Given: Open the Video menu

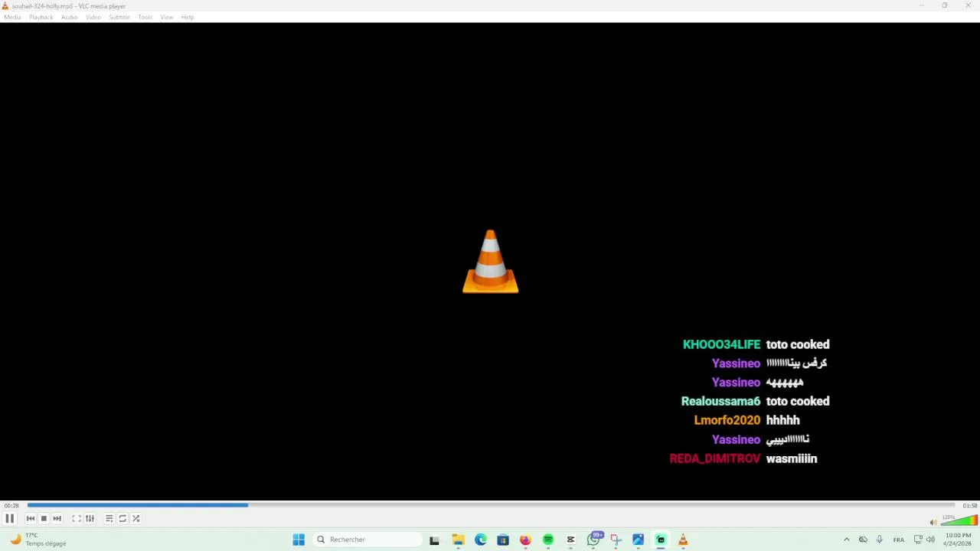Looking at the screenshot, I should click(x=93, y=17).
